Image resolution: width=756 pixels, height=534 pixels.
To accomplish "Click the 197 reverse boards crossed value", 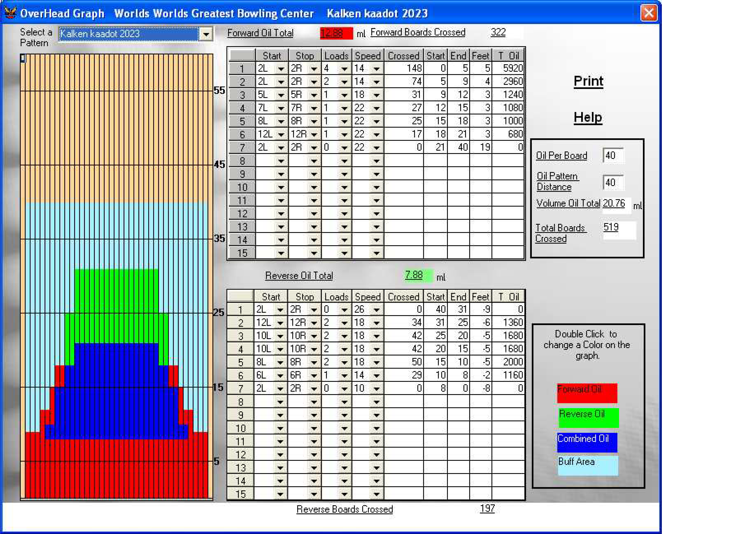I will pyautogui.click(x=487, y=509).
